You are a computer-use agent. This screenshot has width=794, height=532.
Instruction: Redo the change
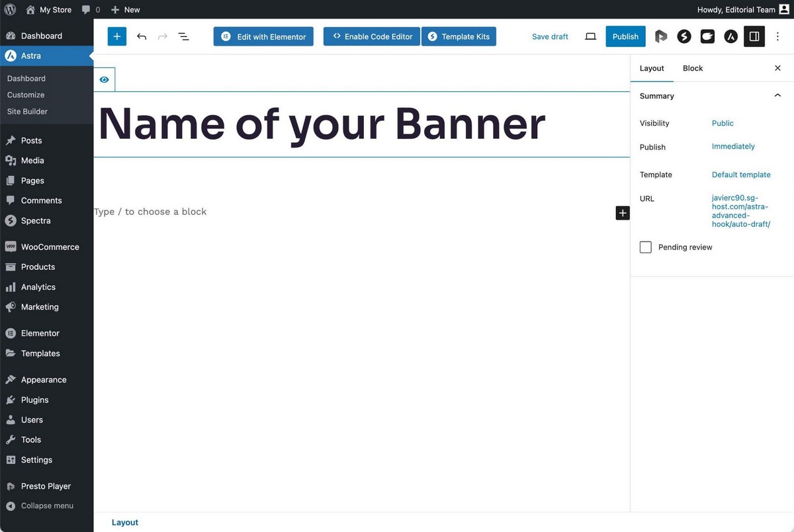(x=163, y=36)
